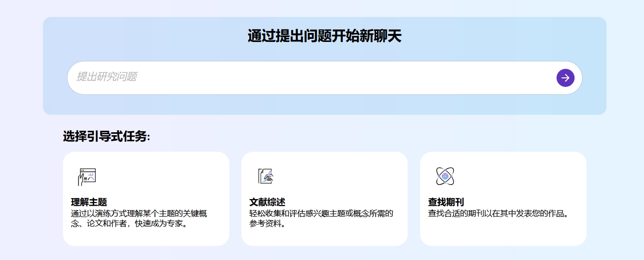Click the 文献综述 document-with-pen icon
The width and height of the screenshot is (644, 260).
coord(265,176)
